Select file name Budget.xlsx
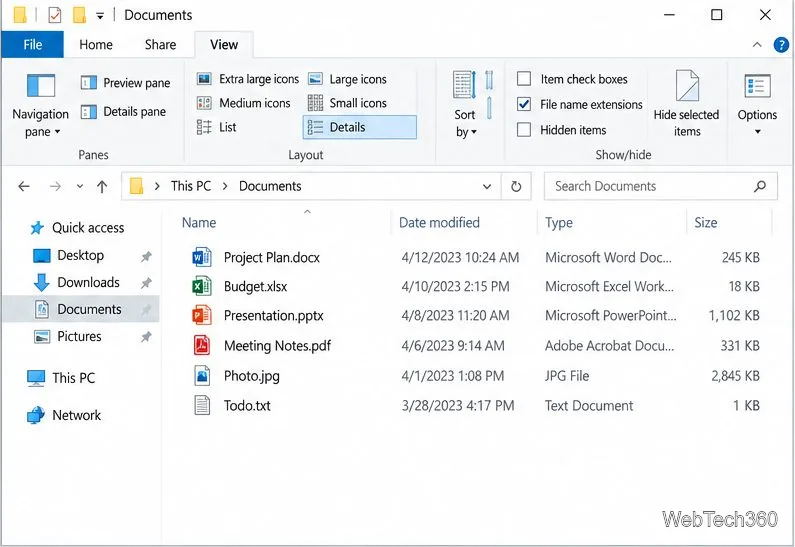Screen dimensions: 795x547 tap(256, 286)
